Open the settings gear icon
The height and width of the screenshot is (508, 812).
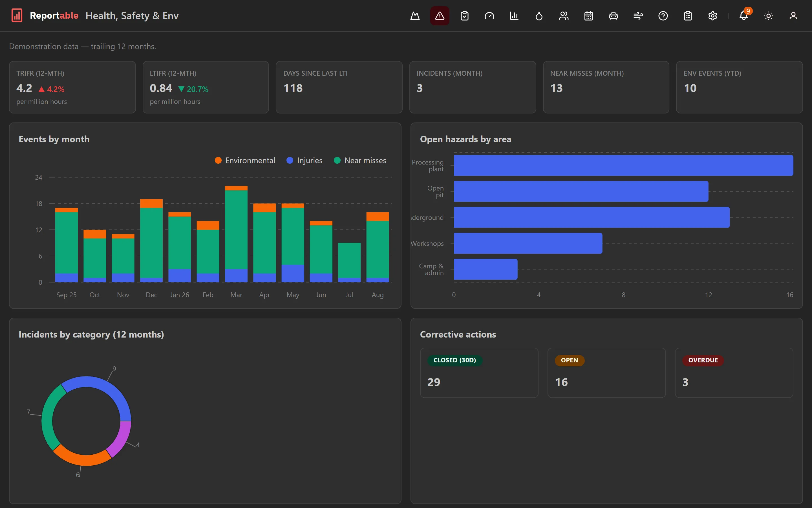(713, 16)
